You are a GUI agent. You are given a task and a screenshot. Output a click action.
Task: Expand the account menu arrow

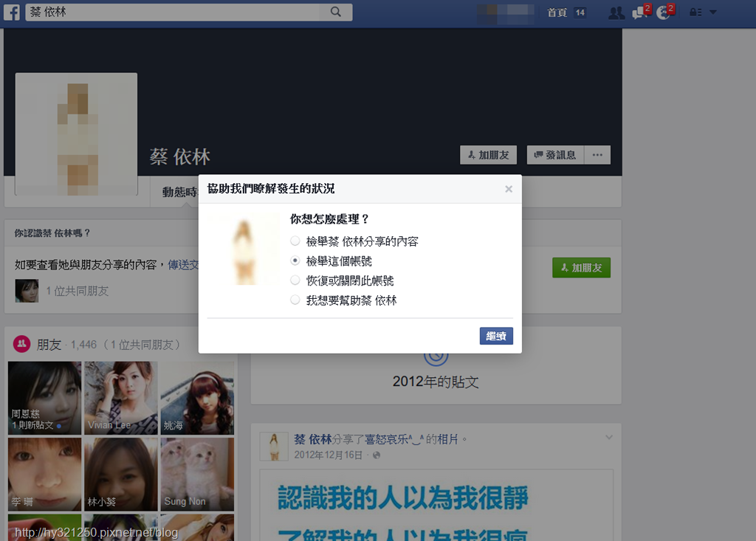tap(713, 13)
